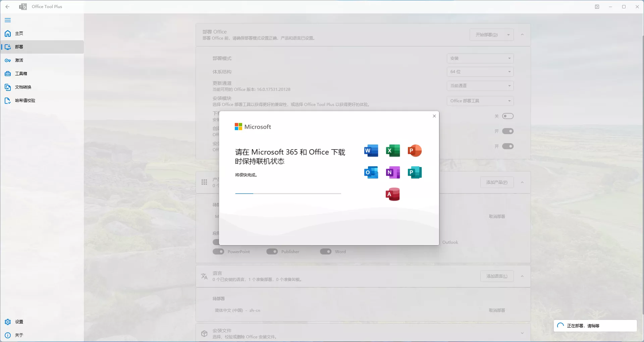The height and width of the screenshot is (342, 644).
Task: Click the Word icon in installer dialog
Action: (371, 151)
